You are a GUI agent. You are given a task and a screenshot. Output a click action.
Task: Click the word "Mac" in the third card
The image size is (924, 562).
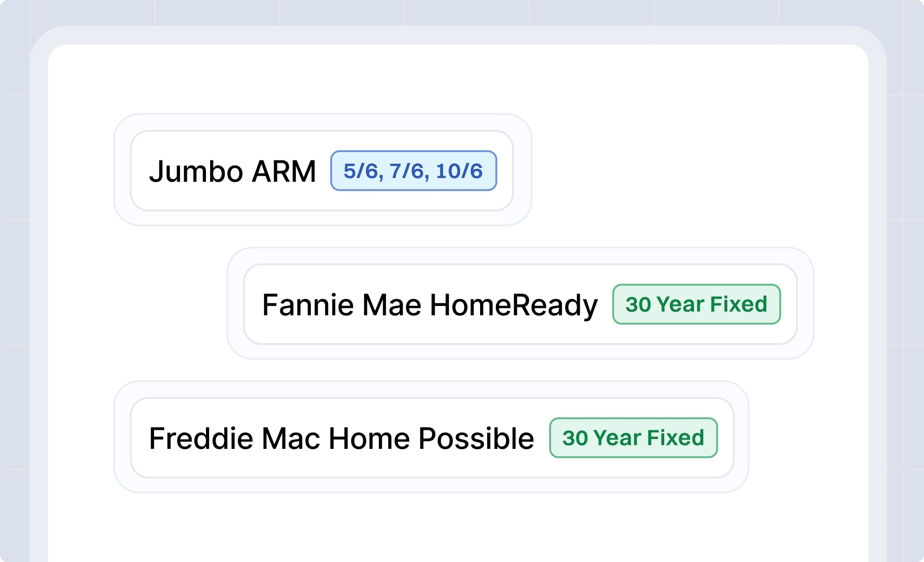(x=291, y=439)
